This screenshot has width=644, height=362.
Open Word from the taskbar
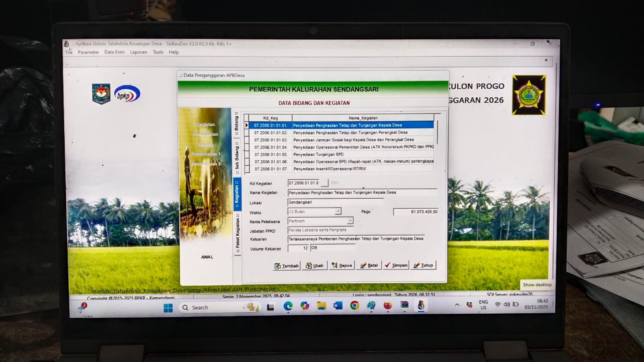pos(337,306)
